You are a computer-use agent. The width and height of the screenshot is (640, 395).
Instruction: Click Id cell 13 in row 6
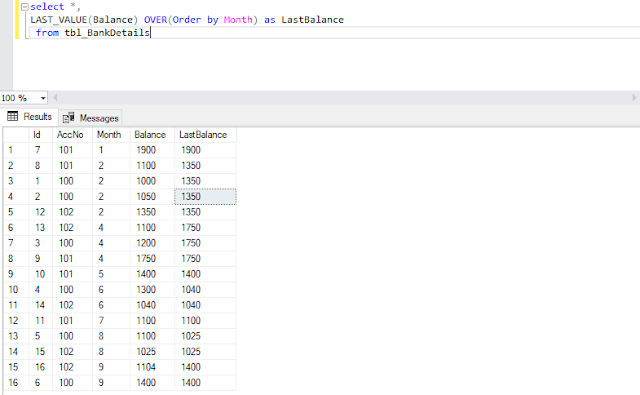tap(41, 228)
